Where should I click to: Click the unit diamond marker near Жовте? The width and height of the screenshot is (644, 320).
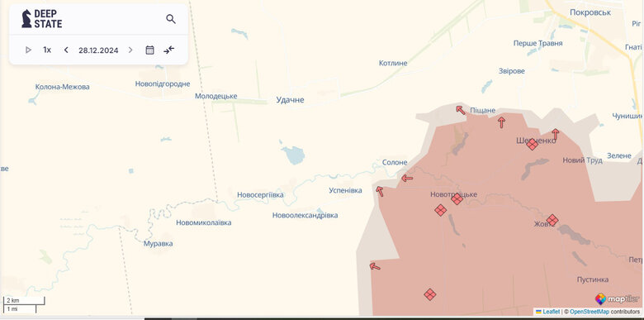(x=552, y=220)
